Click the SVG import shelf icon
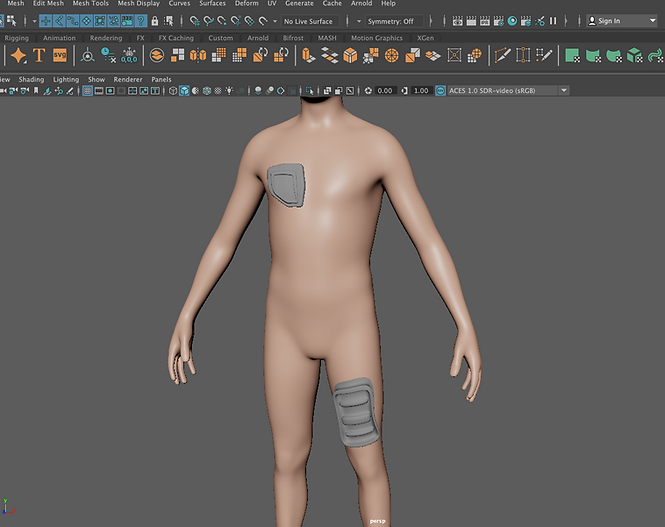 click(60, 56)
